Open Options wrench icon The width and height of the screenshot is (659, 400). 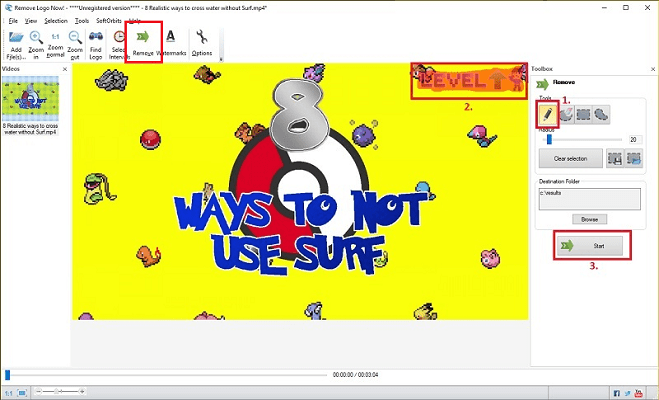pyautogui.click(x=202, y=38)
